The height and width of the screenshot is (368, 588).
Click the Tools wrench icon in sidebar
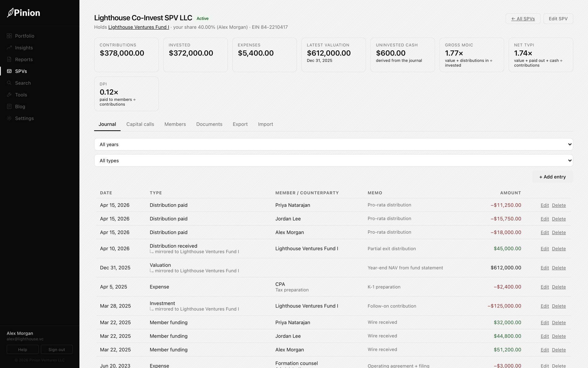(9, 95)
